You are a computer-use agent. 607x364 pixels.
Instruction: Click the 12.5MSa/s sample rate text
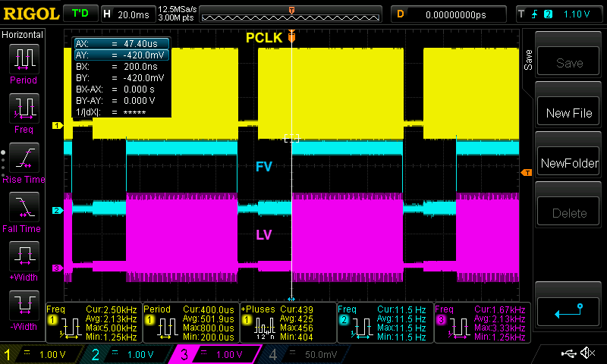point(178,9)
